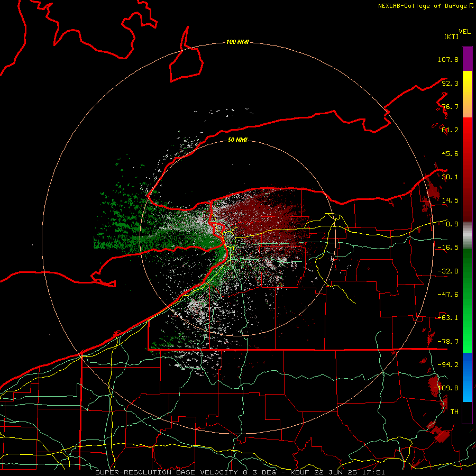Viewport: 476px width, 476px height.
Task: Click the blue segment of velocity color bar
Action: tap(467, 377)
